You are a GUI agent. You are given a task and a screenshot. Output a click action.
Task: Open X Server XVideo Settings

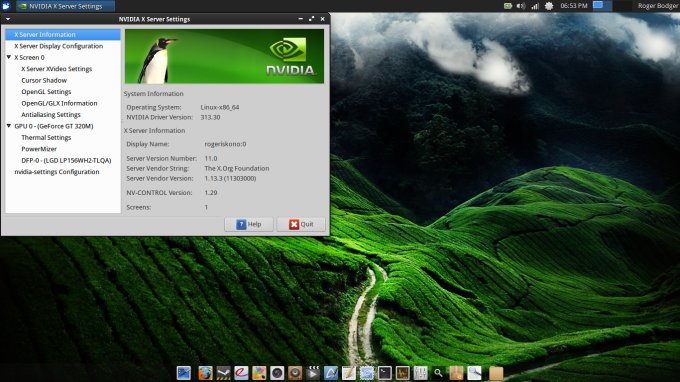click(56, 69)
